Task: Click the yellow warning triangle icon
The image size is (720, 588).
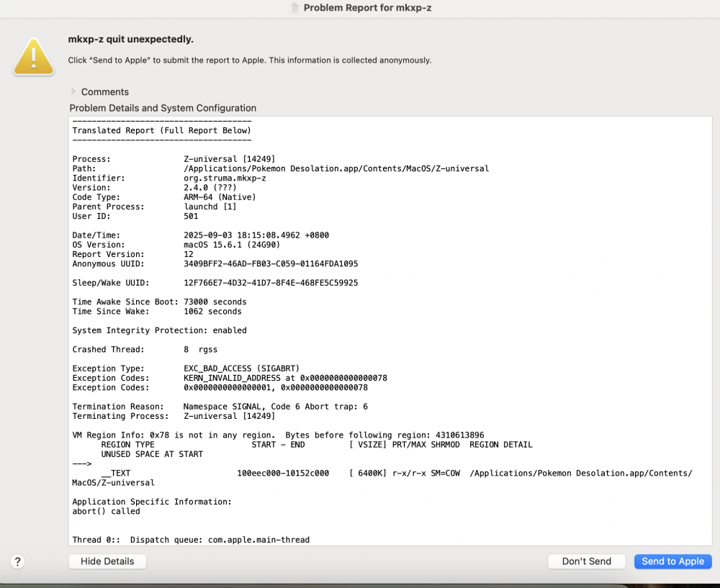Action: tap(34, 57)
